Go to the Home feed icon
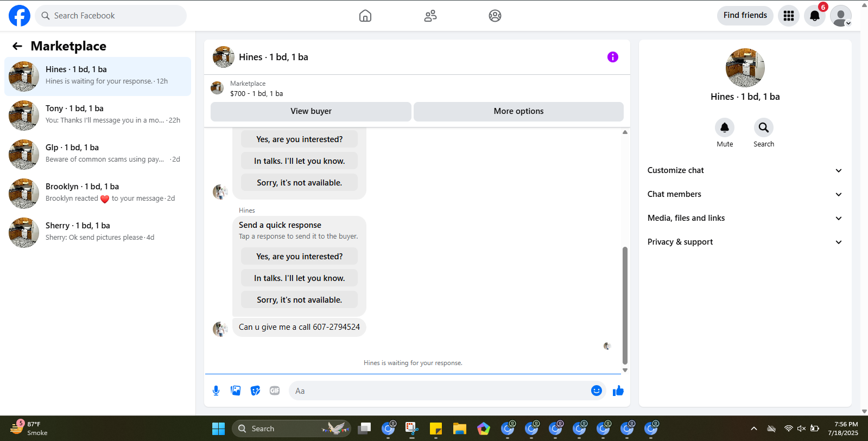This screenshot has height=441, width=868. point(365,16)
